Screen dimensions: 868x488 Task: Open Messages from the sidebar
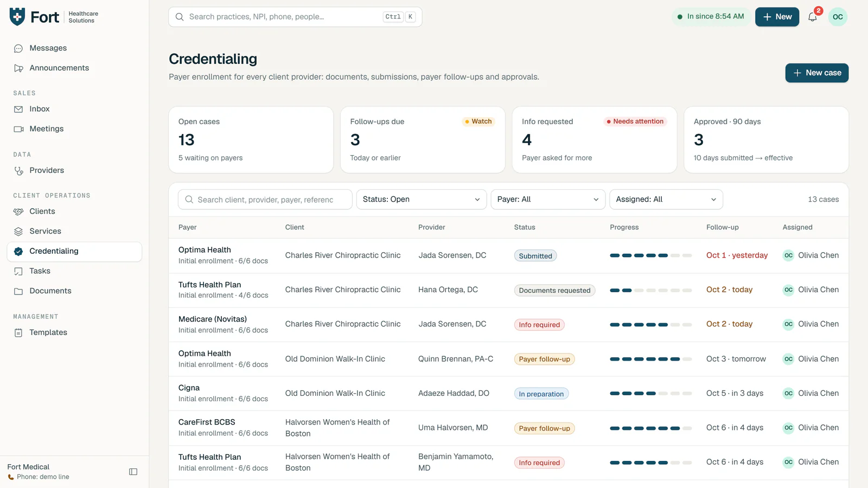pyautogui.click(x=74, y=48)
